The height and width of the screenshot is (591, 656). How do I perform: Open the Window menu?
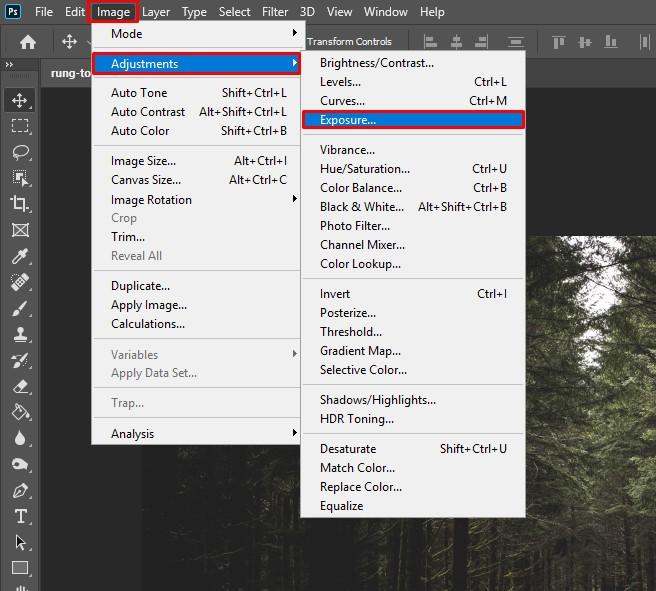(385, 12)
